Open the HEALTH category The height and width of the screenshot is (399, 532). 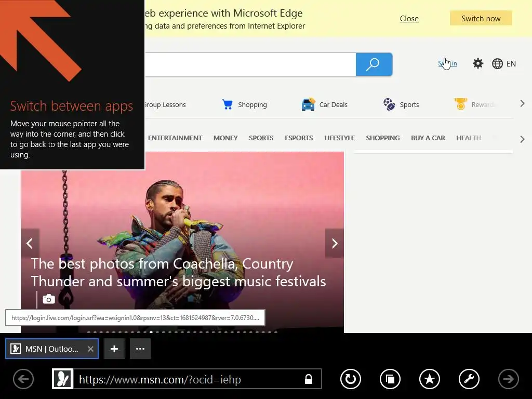[x=469, y=138]
